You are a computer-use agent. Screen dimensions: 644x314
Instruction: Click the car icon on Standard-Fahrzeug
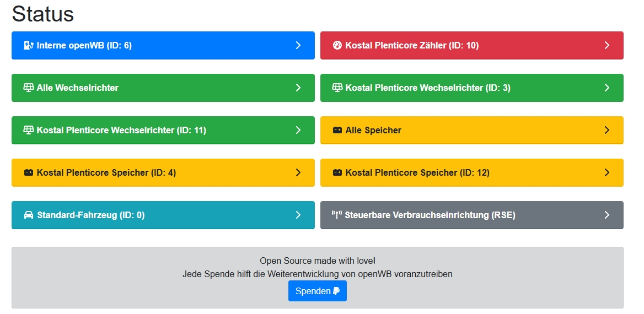coord(28,215)
